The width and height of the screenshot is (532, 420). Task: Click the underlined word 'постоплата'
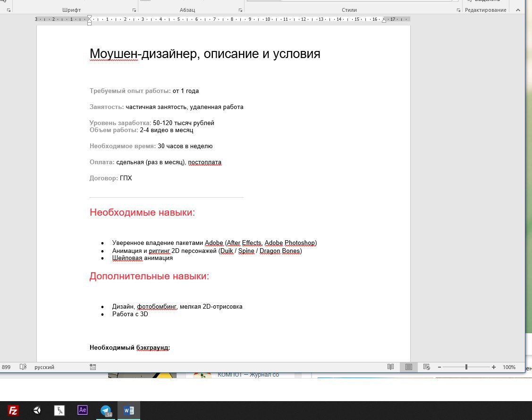204,162
